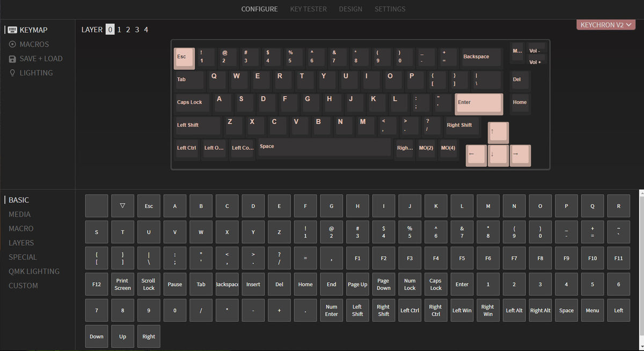Switch to layer 4
This screenshot has width=644, height=351.
[x=145, y=30]
